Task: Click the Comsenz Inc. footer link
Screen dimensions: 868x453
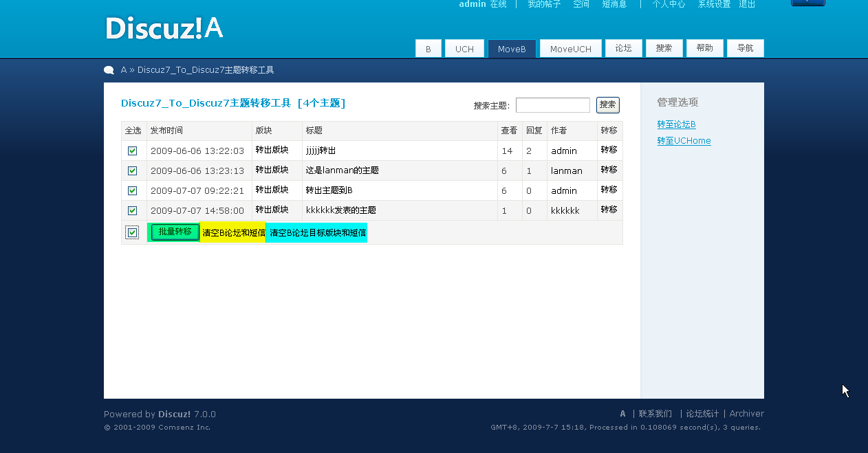Action: coord(185,427)
